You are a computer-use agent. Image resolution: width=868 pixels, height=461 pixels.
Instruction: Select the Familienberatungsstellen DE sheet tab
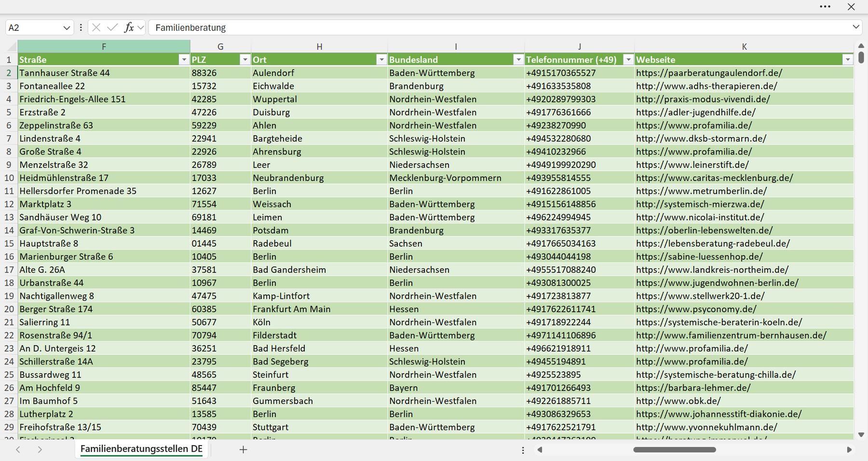[141, 448]
